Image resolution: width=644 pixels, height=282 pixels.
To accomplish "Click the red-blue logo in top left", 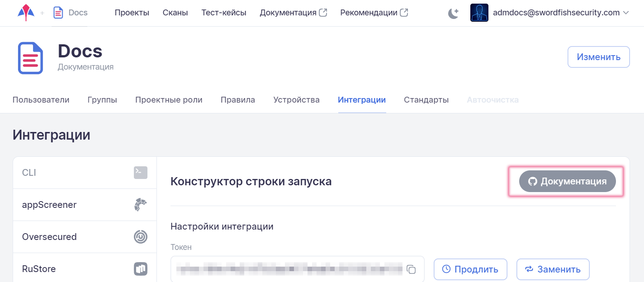I will [26, 13].
